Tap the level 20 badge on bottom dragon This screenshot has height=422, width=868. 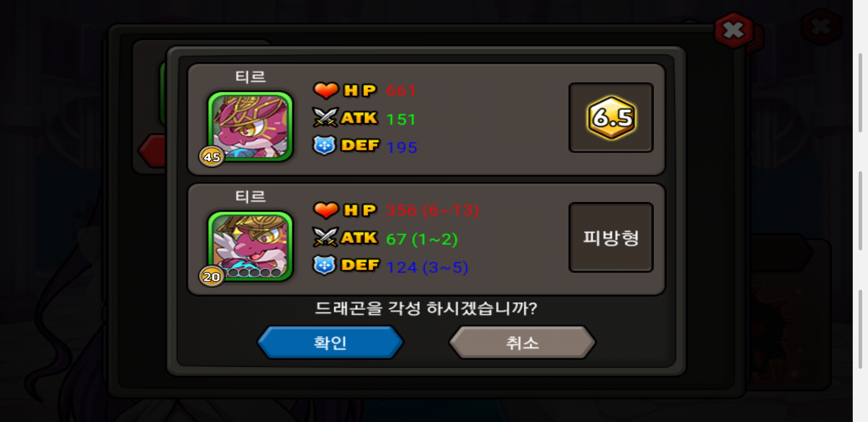pyautogui.click(x=212, y=276)
